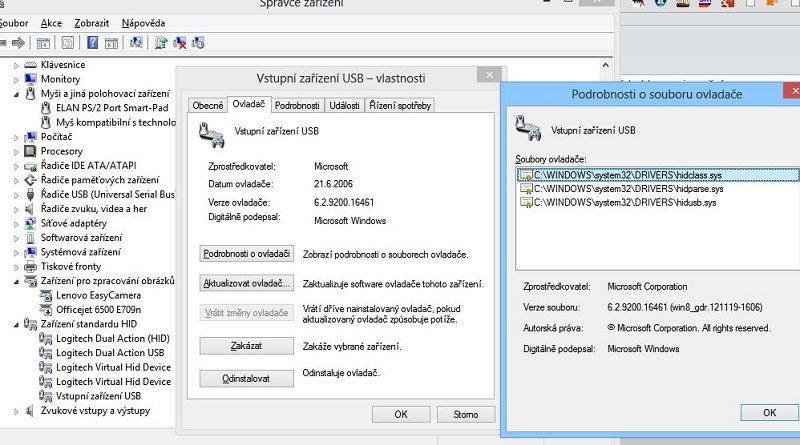The image size is (800, 445).
Task: Toggle the console tree pane icon
Action: 43,43
